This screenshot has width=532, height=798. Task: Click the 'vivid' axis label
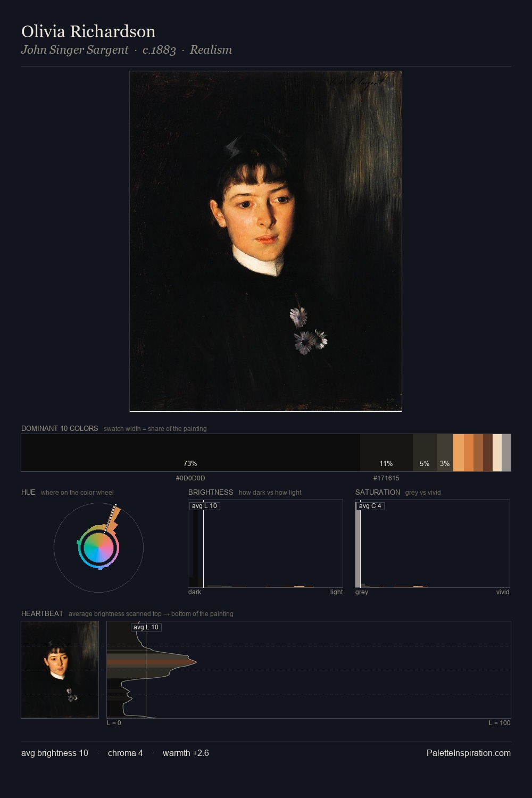(x=503, y=592)
